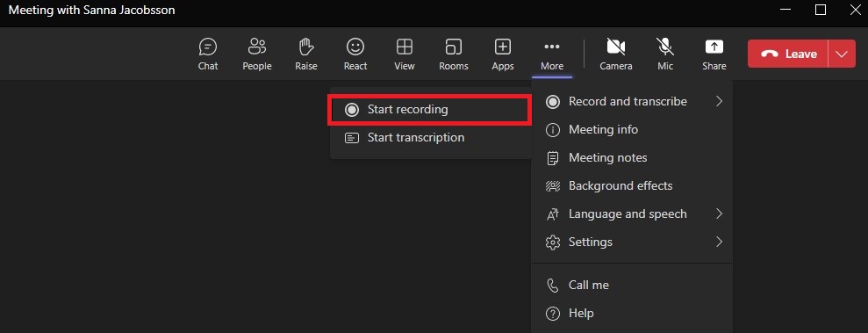Select Call me option

click(632, 286)
